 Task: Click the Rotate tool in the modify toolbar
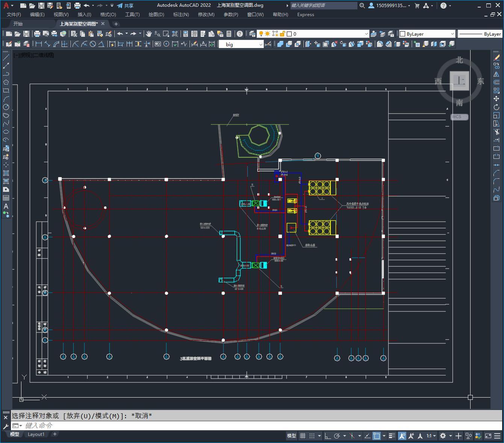pyautogui.click(x=496, y=107)
